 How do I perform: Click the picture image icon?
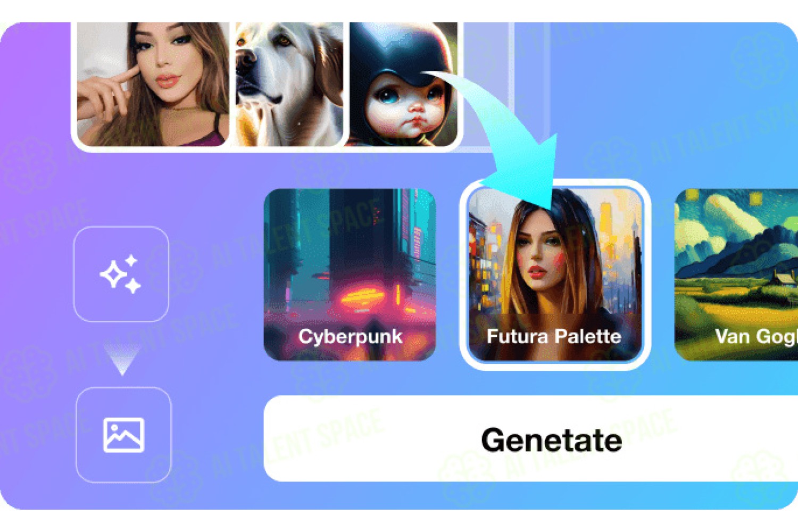tap(123, 435)
